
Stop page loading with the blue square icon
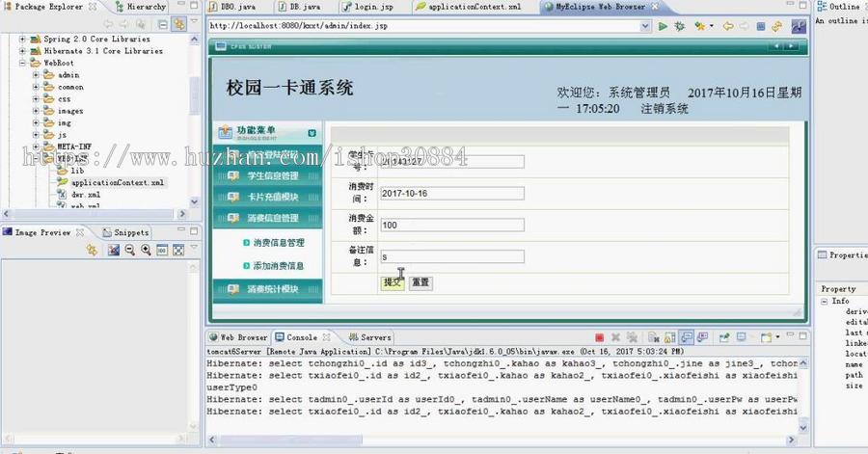(761, 26)
